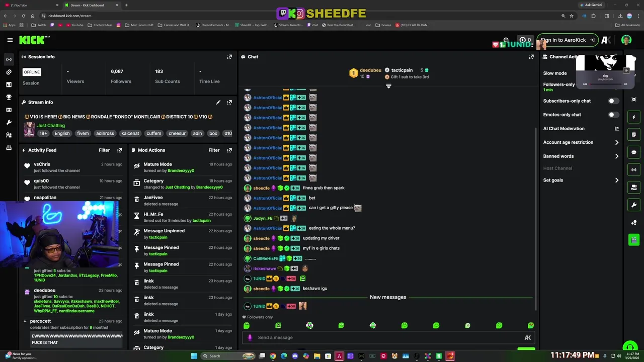Open the Activity Feed Filter dropdown
This screenshot has width=644, height=362.
click(104, 150)
